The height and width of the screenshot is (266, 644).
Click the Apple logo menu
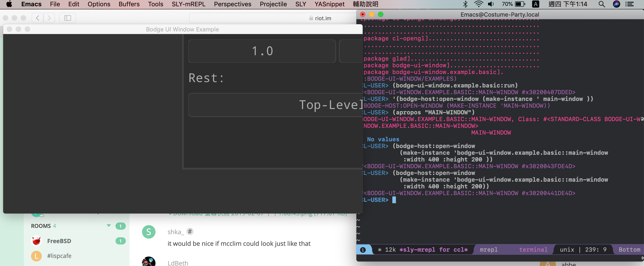coord(9,4)
